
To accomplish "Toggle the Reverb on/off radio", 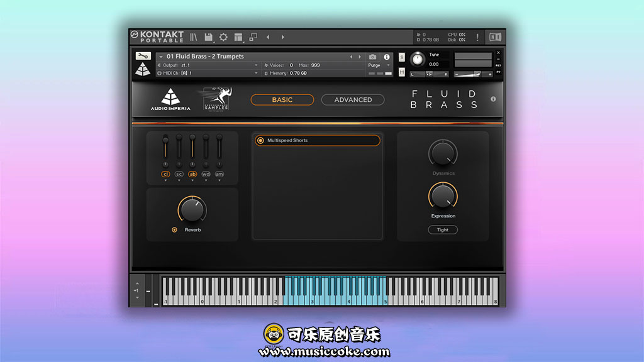I will click(175, 230).
